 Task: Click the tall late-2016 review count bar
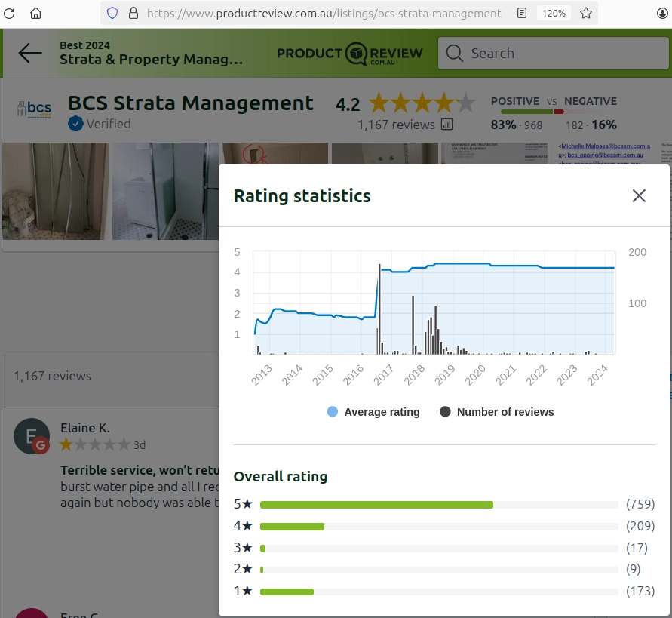click(x=379, y=309)
